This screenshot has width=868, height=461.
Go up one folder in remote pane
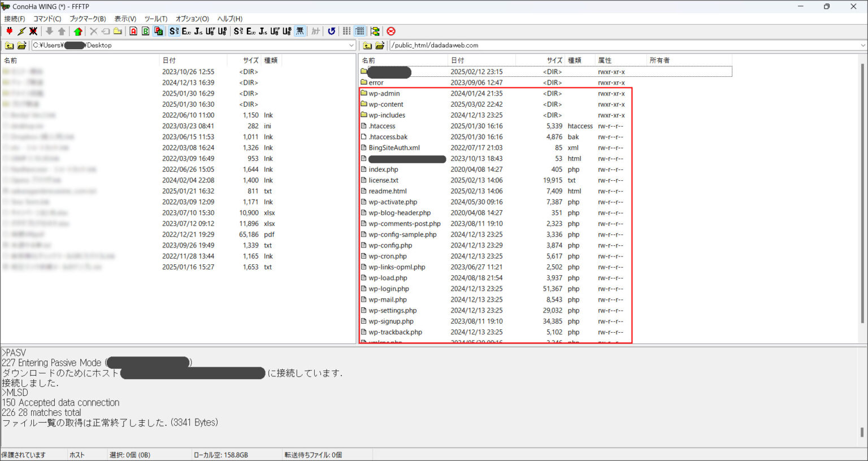pyautogui.click(x=367, y=45)
